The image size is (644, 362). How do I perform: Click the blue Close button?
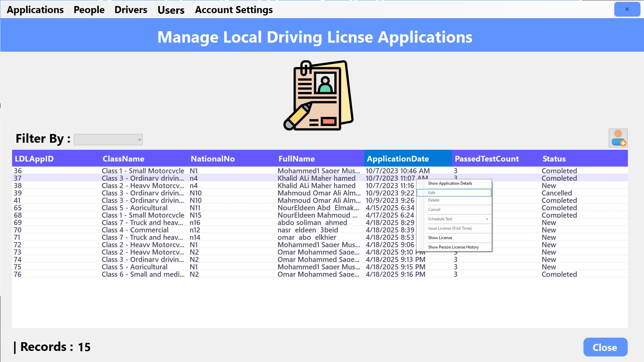[605, 347]
